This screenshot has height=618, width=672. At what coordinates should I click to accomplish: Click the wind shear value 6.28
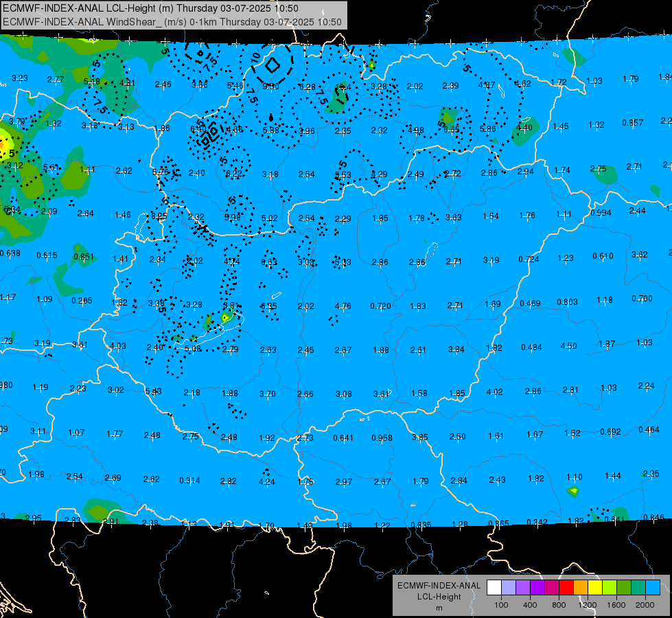[308, 87]
